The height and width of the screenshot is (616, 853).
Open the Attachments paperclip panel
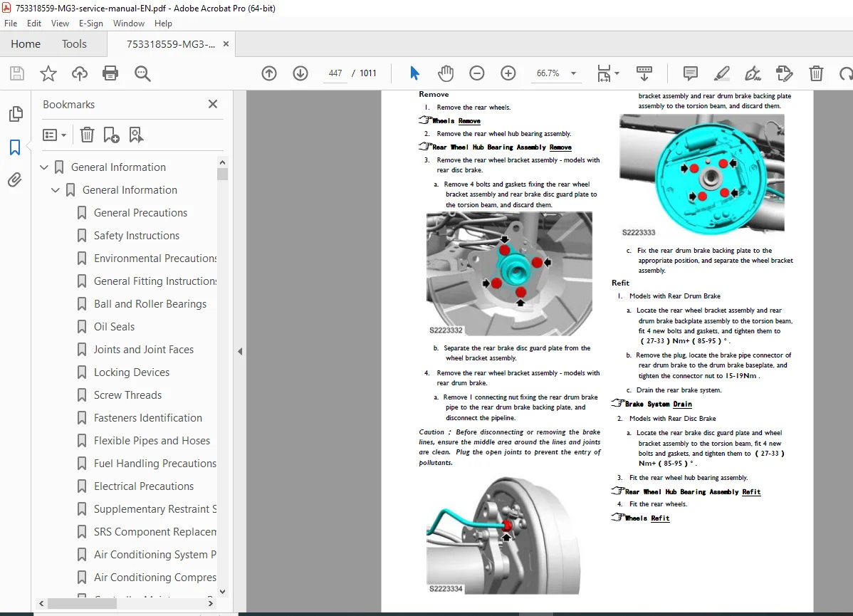coord(15,179)
